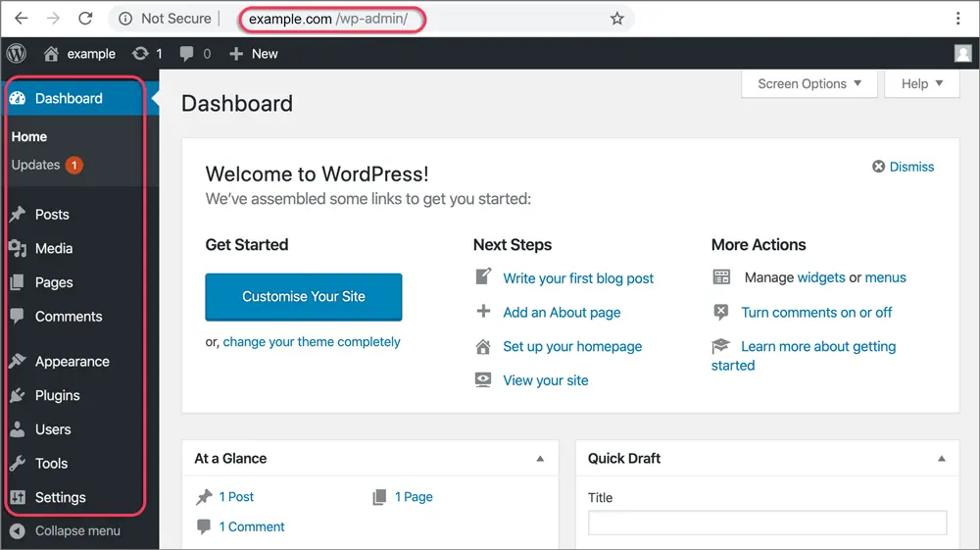Image resolution: width=980 pixels, height=550 pixels.
Task: Click the Dismiss link in welcome panel
Action: point(911,167)
